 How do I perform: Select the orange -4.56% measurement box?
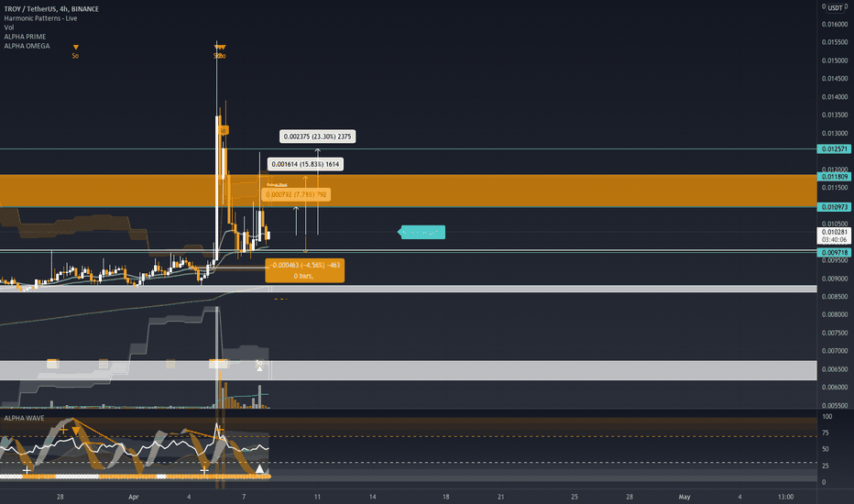pos(305,270)
